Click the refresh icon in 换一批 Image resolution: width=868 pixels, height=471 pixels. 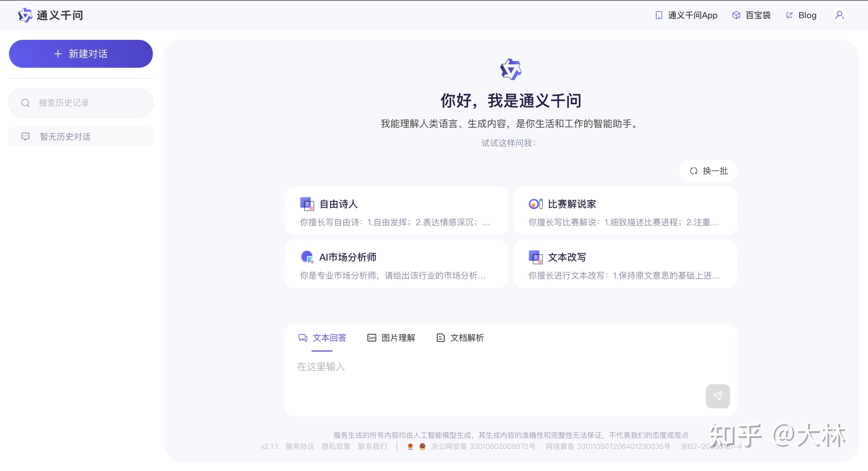tap(693, 171)
